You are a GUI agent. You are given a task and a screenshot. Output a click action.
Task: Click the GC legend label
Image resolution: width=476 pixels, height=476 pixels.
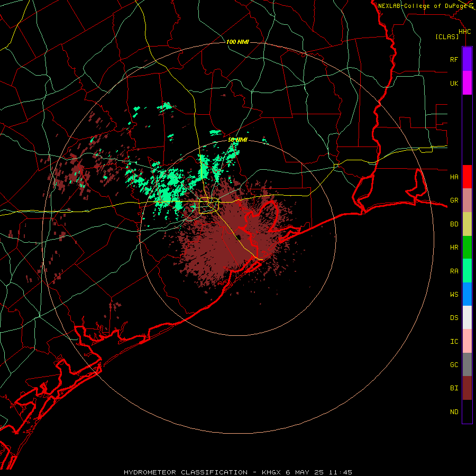point(454,365)
